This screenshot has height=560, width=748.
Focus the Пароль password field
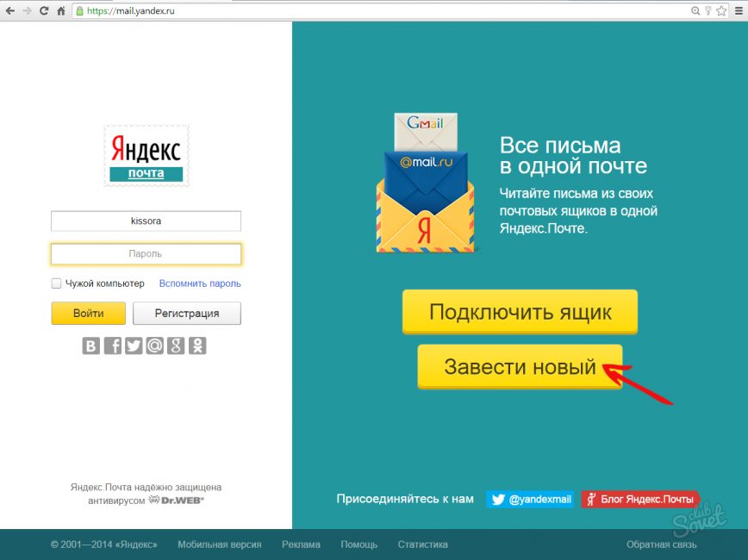point(146,254)
